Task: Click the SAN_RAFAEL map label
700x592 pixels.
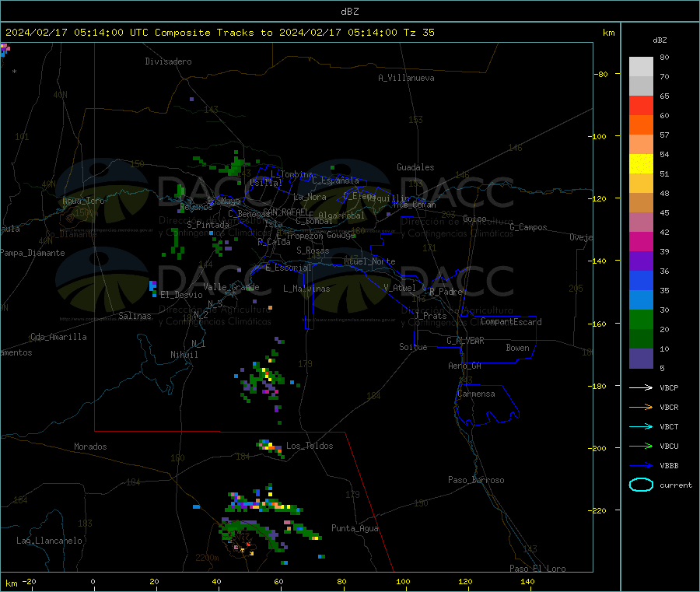Action: pyautogui.click(x=285, y=212)
